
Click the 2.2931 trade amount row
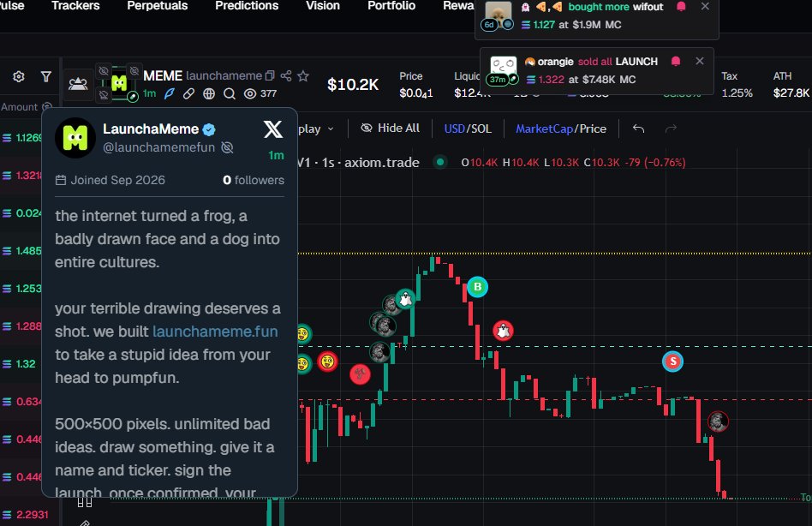[26, 515]
